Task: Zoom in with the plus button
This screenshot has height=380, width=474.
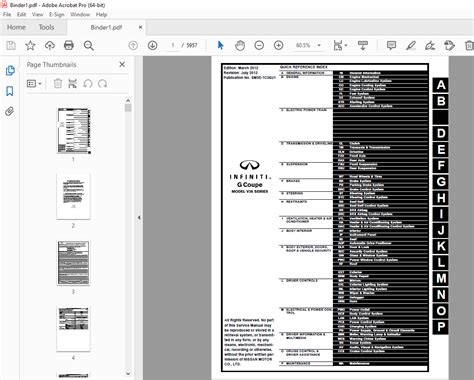Action: click(x=278, y=45)
